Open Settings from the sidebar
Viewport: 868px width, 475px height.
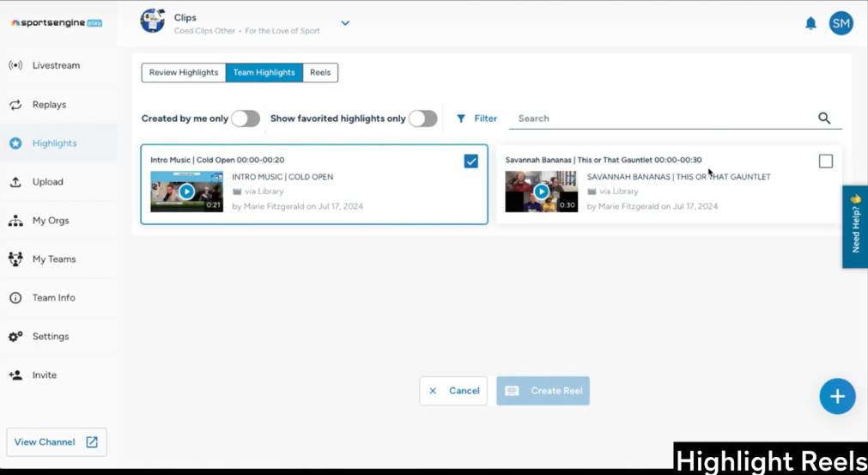pyautogui.click(x=50, y=337)
